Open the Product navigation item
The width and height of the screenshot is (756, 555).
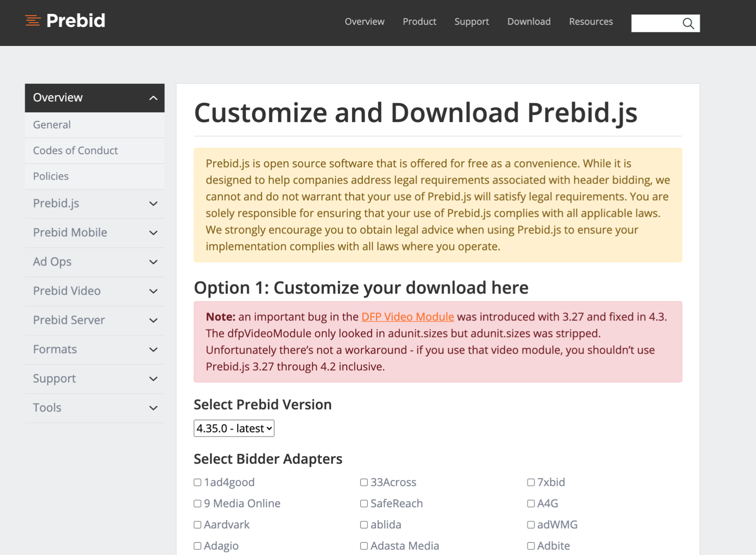pos(419,21)
